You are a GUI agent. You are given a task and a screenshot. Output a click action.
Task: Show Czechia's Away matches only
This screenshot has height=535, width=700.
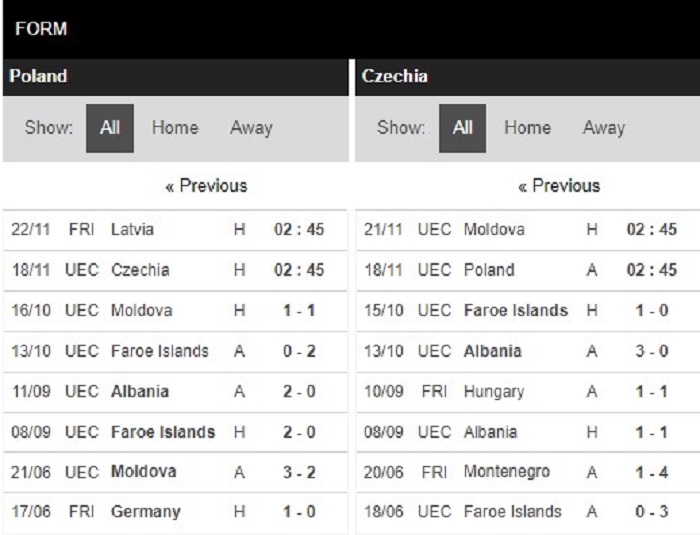tap(604, 128)
